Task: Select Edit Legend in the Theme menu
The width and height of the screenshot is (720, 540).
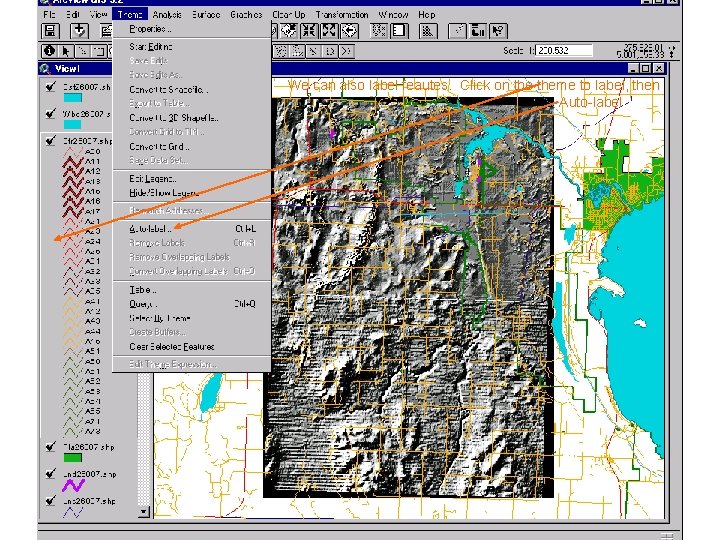Action: 152,178
